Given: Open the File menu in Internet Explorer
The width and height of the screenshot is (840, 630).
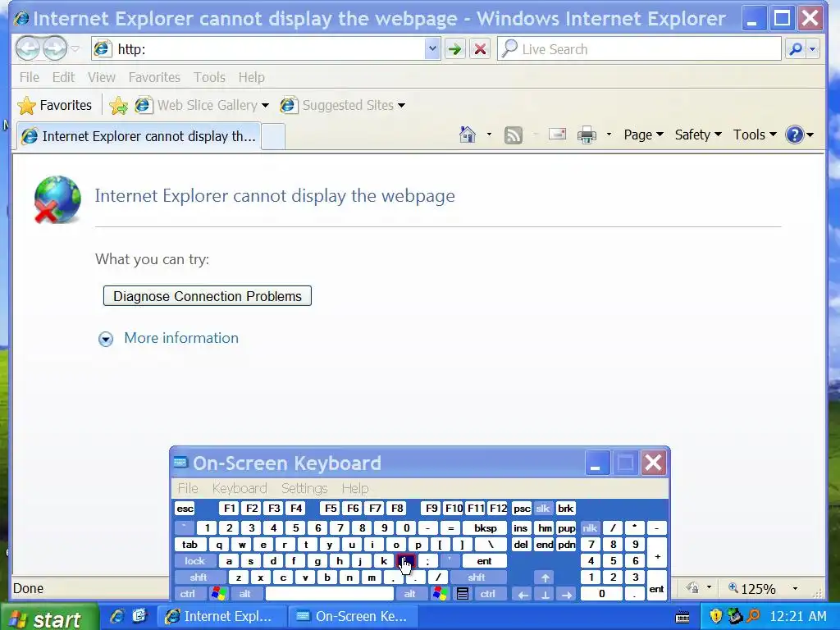Looking at the screenshot, I should tap(29, 77).
